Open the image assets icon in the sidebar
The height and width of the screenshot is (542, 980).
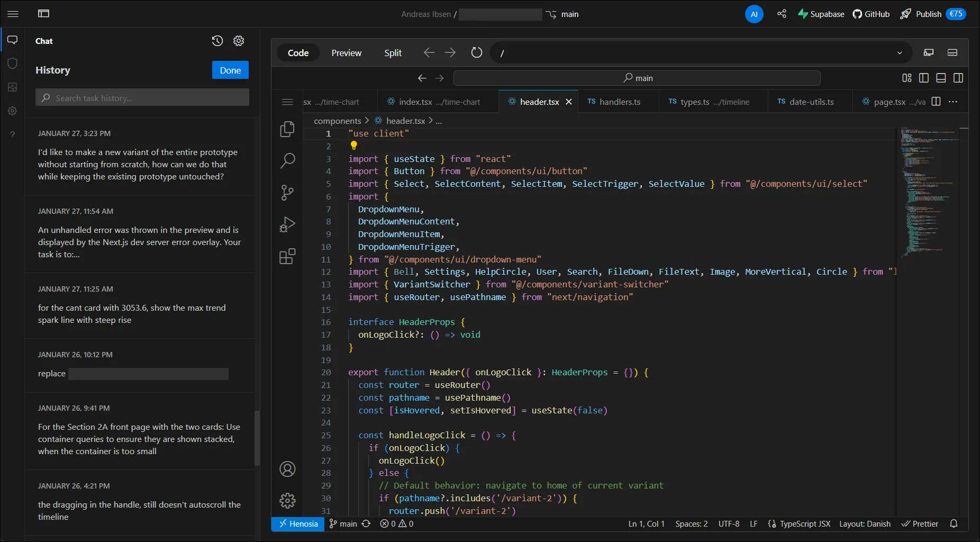(13, 87)
